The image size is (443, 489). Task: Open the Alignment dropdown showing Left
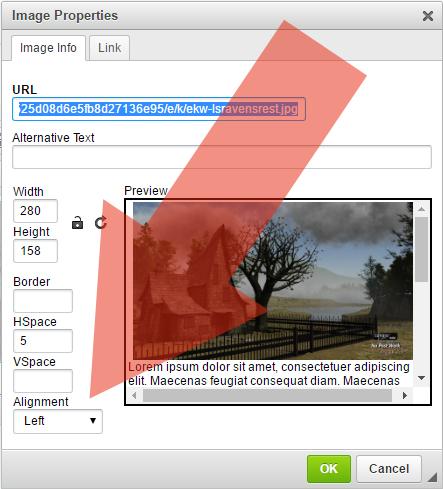tap(58, 421)
